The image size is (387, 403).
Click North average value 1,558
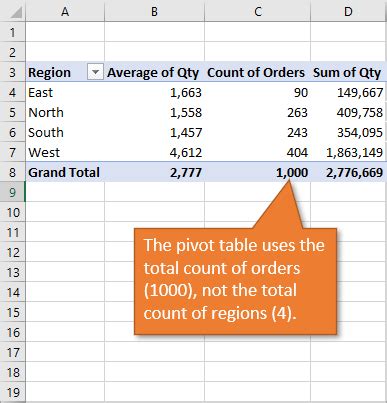(x=154, y=112)
